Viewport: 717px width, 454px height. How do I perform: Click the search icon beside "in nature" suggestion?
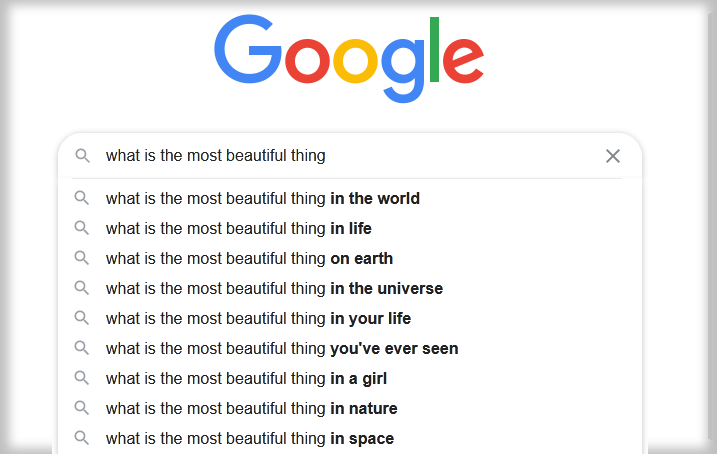[82, 408]
